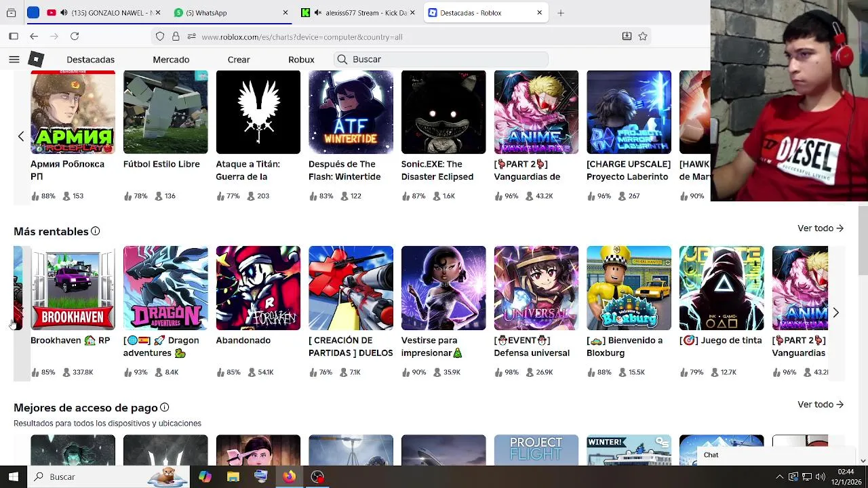Open Fútbol Estilo Libre thumbnail
The width and height of the screenshot is (868, 488).
point(165,112)
